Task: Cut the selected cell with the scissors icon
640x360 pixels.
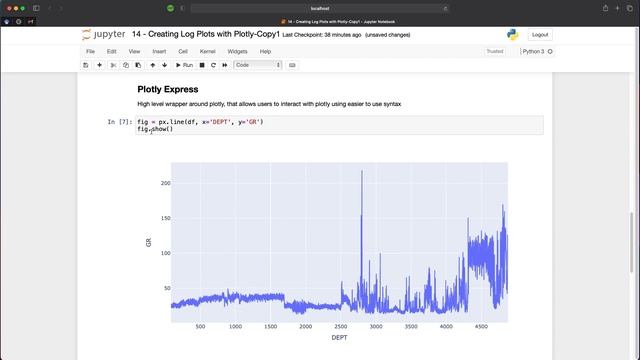Action: tap(113, 65)
